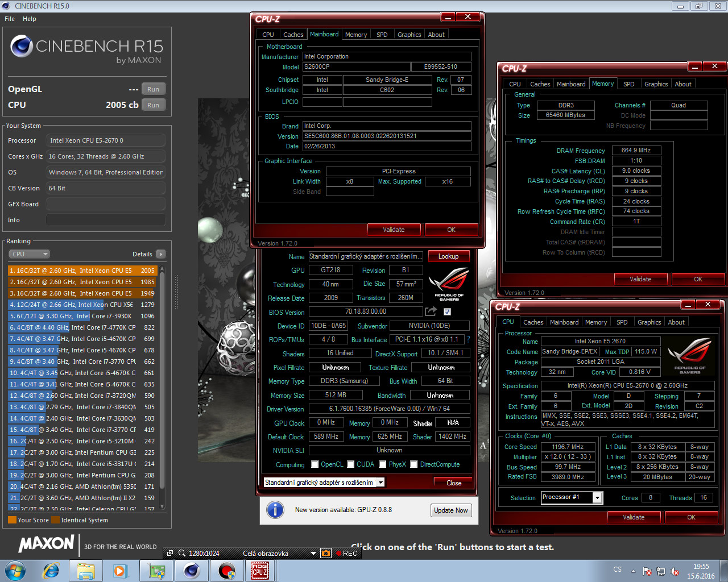
Task: Launch Internet Explorer from the taskbar
Action: click(x=51, y=571)
